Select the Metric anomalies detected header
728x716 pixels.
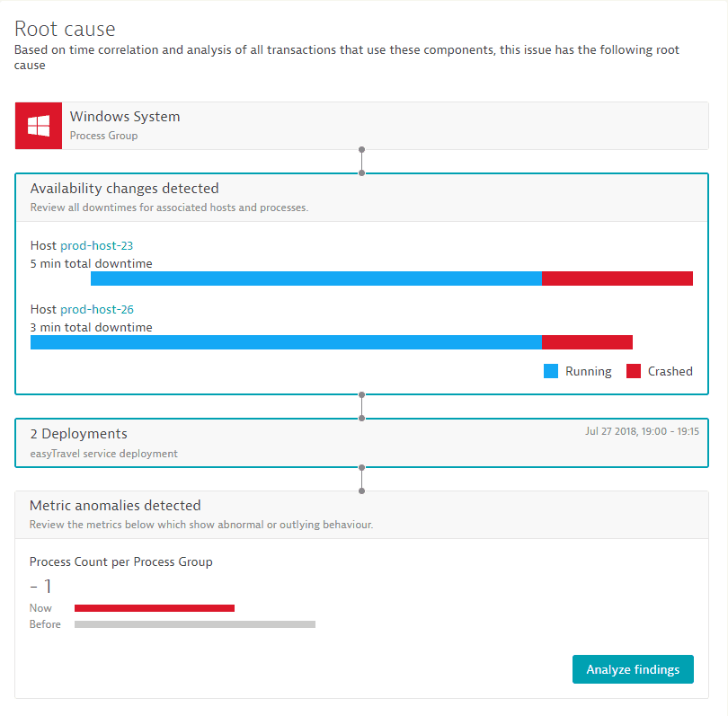tap(115, 505)
